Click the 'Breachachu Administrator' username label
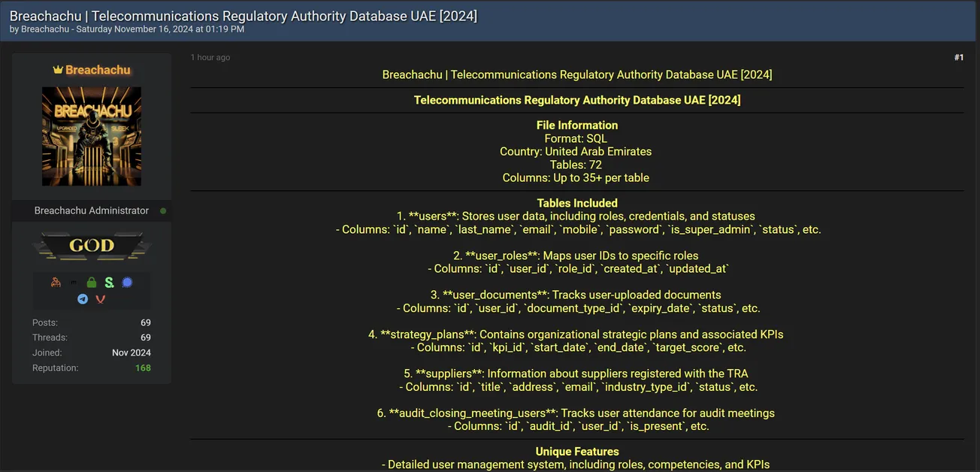The height and width of the screenshot is (472, 980). [x=91, y=210]
